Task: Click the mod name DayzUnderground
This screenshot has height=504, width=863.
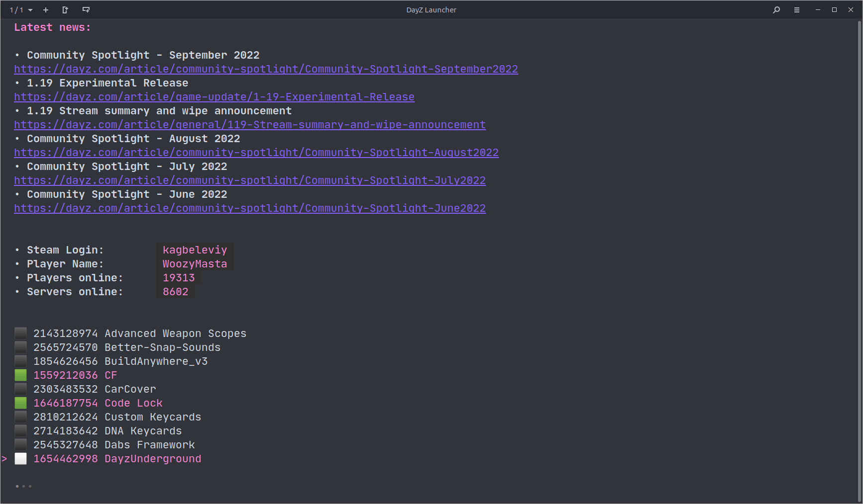Action: click(153, 459)
